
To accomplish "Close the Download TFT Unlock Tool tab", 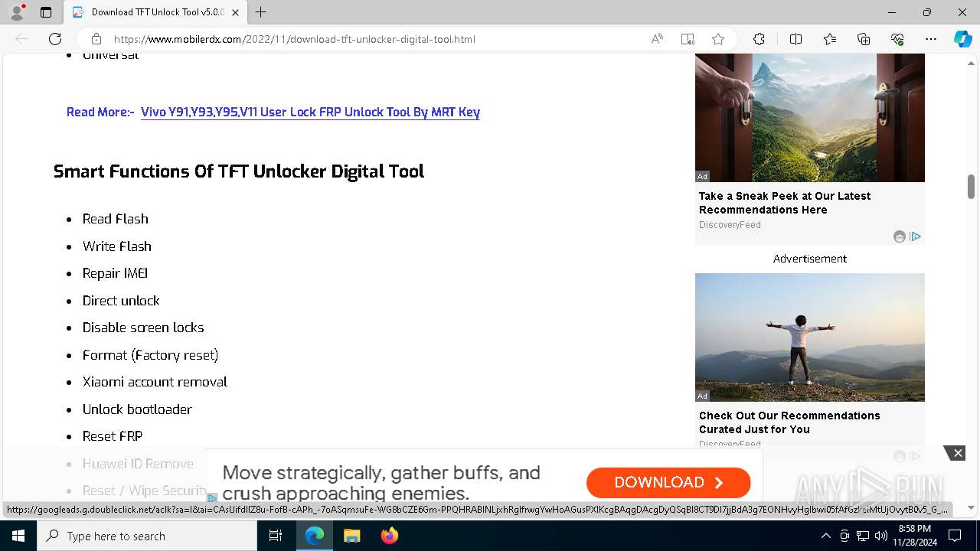I will (x=235, y=12).
